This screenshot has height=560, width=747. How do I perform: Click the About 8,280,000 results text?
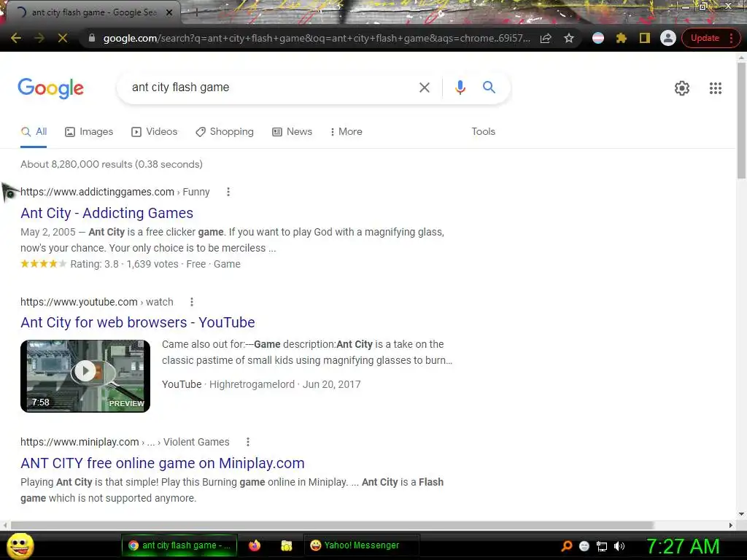coord(112,164)
